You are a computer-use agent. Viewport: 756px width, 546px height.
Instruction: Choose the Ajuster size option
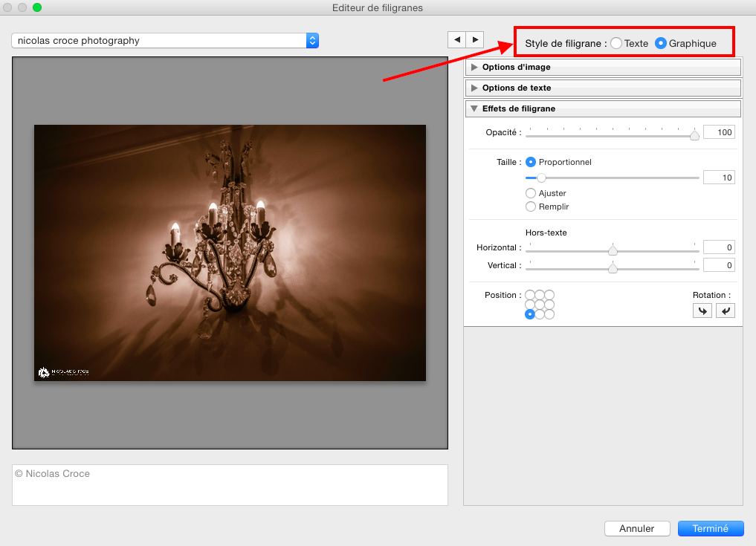point(531,193)
